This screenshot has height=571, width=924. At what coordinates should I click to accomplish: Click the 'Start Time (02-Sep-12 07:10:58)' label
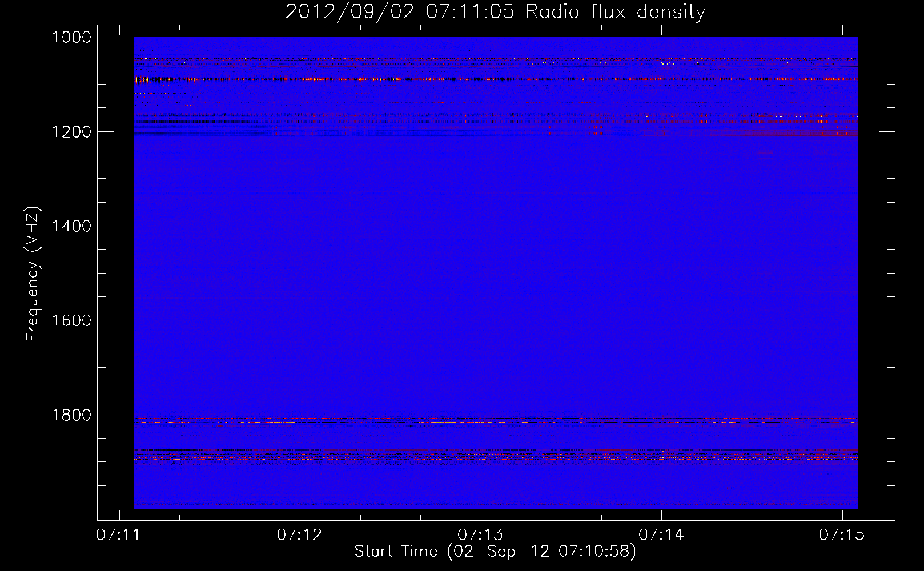click(x=495, y=552)
